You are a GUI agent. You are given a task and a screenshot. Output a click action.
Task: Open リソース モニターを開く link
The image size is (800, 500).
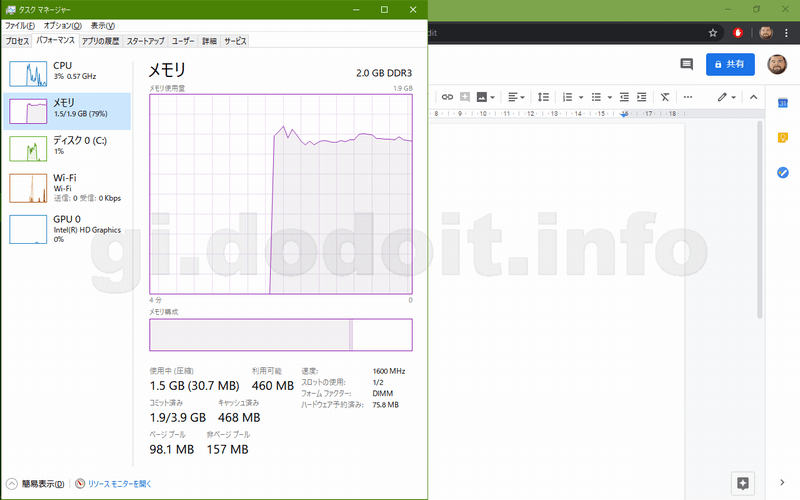tap(119, 484)
